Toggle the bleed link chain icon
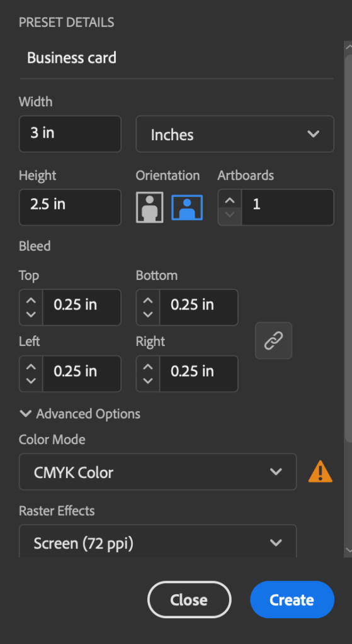The width and height of the screenshot is (352, 644). click(273, 340)
